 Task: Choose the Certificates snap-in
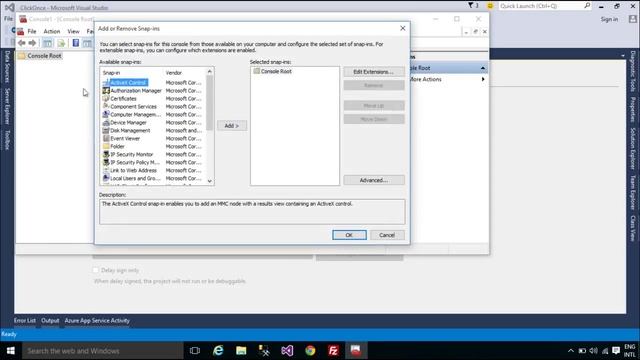click(123, 98)
